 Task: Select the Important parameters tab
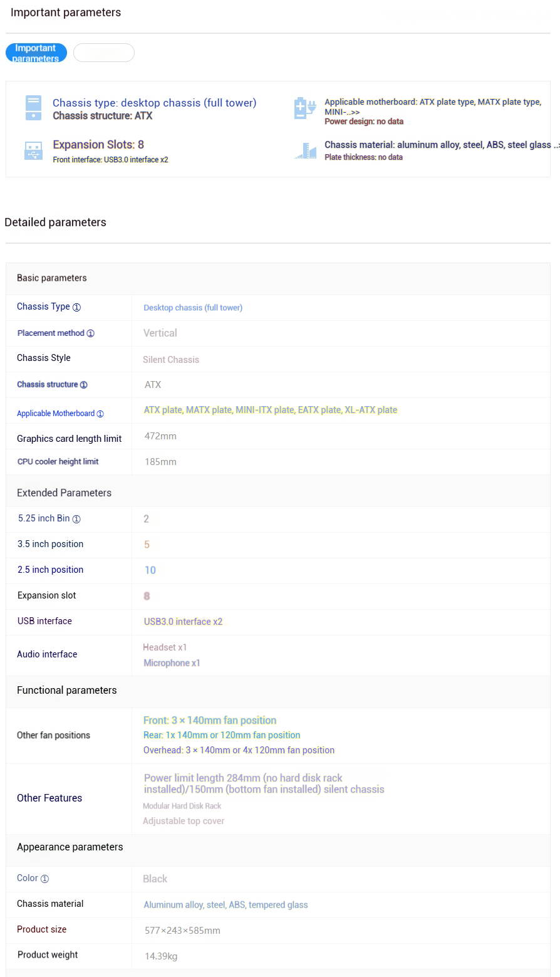pyautogui.click(x=36, y=53)
